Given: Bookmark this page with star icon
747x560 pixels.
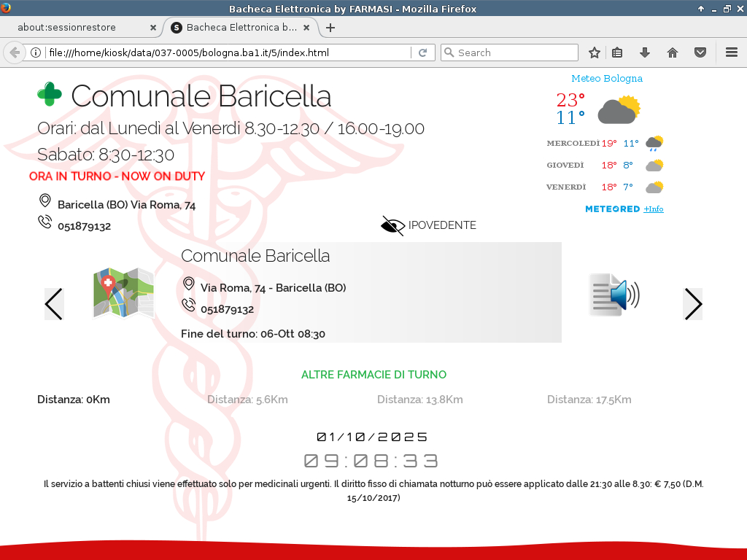Looking at the screenshot, I should (x=595, y=52).
